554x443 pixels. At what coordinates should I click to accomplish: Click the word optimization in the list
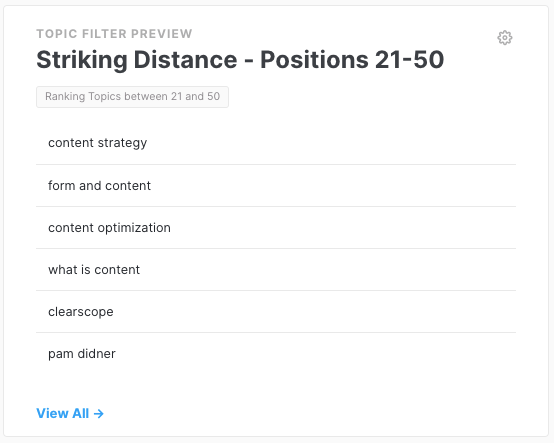point(134,228)
